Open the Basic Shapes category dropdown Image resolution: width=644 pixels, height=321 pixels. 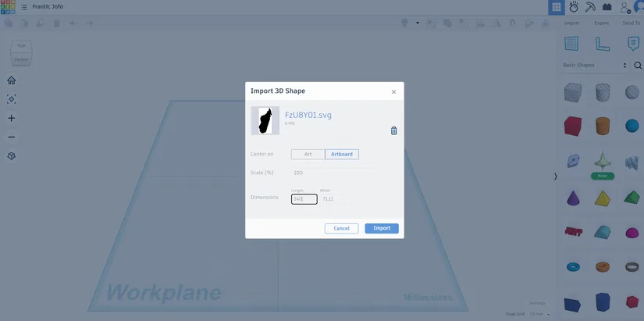[595, 66]
